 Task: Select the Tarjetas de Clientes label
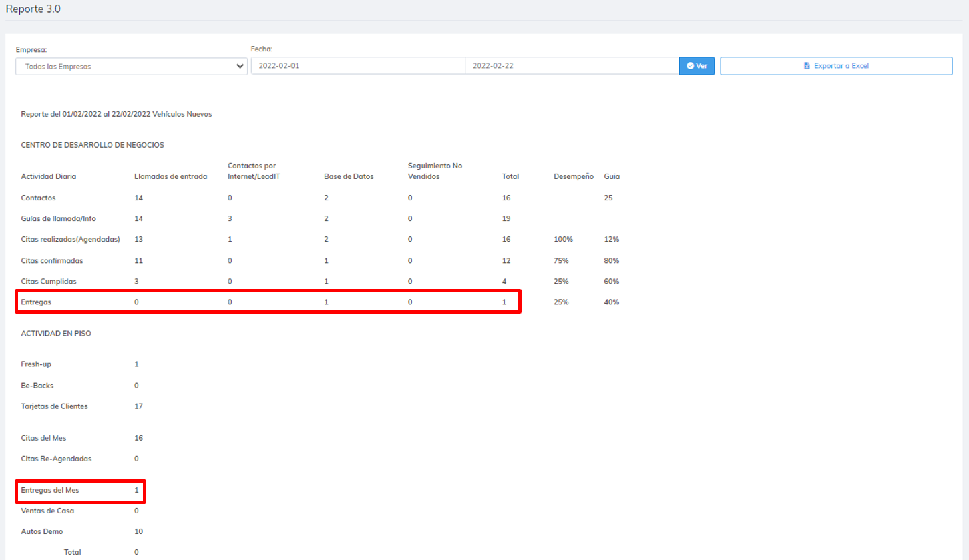(54, 406)
